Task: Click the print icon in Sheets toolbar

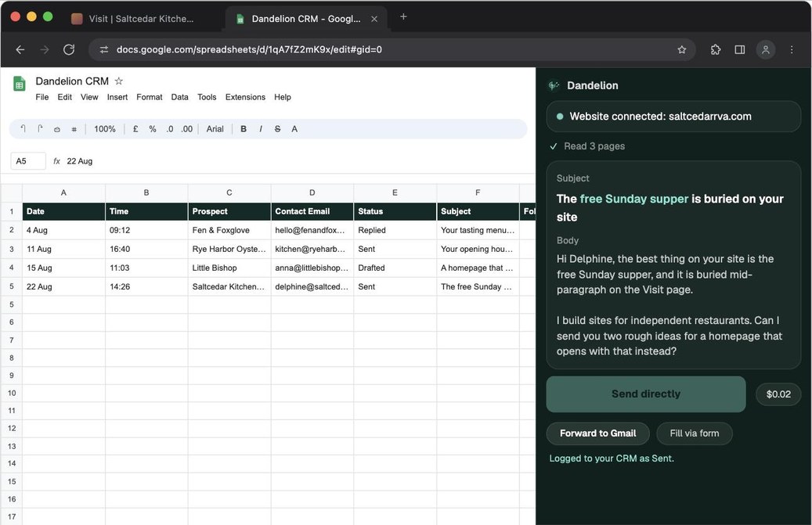Action: [x=57, y=129]
